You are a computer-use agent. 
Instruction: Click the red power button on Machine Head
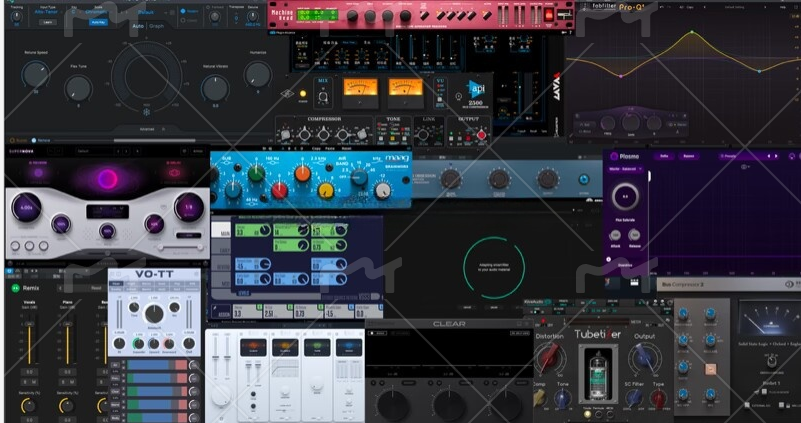coord(549,14)
